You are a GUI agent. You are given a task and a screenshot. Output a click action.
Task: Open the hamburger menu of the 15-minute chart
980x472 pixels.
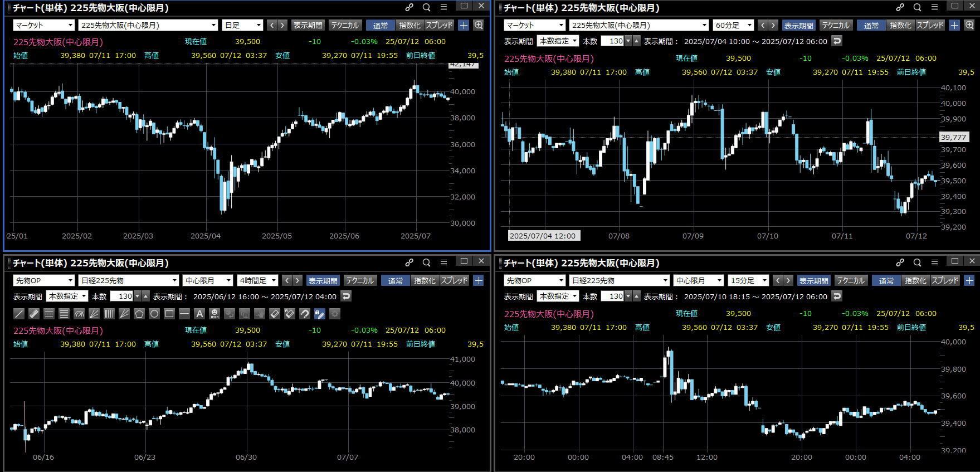pyautogui.click(x=934, y=262)
